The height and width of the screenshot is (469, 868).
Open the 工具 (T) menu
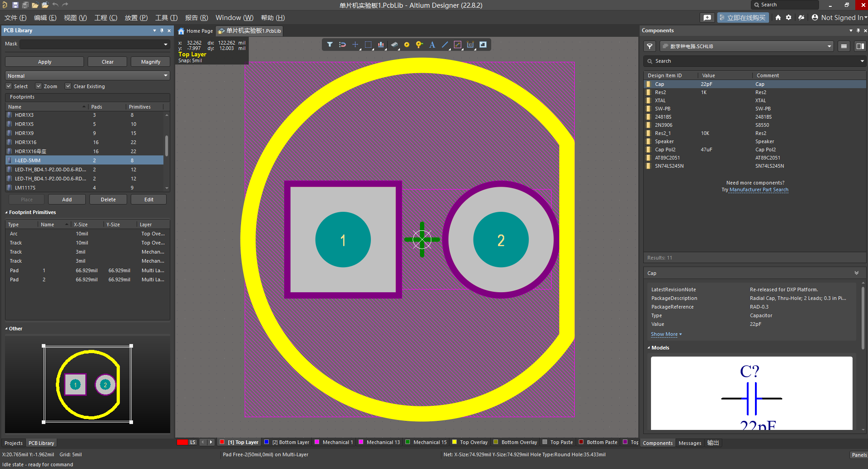166,18
